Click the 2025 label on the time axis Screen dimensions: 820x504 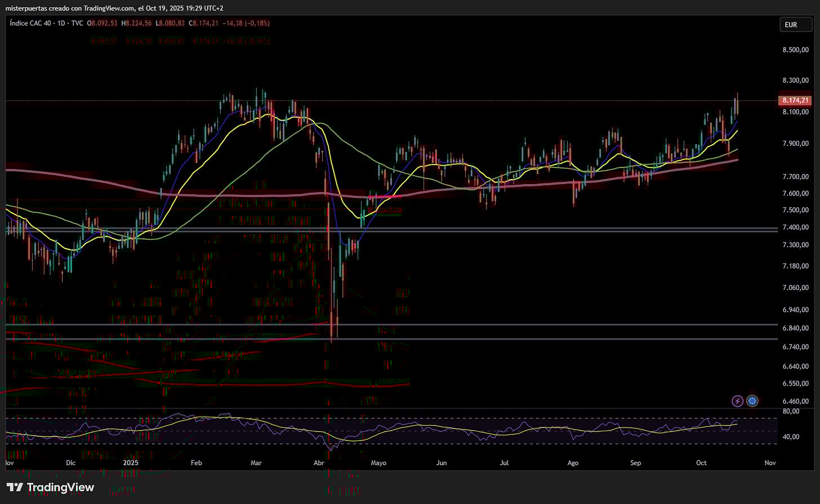[x=131, y=463]
